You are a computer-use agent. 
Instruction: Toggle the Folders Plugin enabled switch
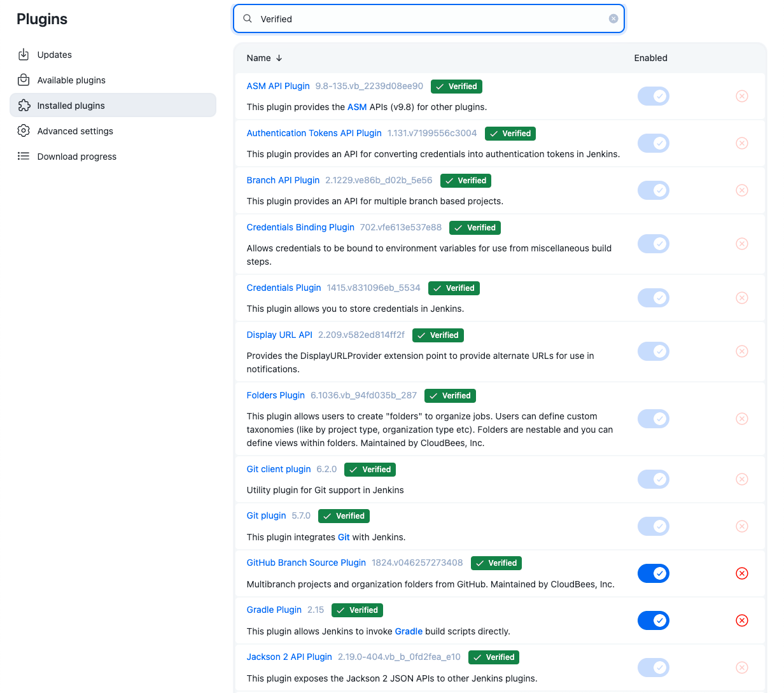653,419
